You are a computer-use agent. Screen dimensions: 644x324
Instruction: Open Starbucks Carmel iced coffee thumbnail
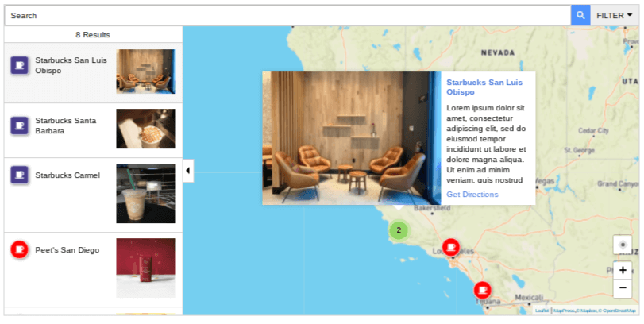[x=146, y=194]
